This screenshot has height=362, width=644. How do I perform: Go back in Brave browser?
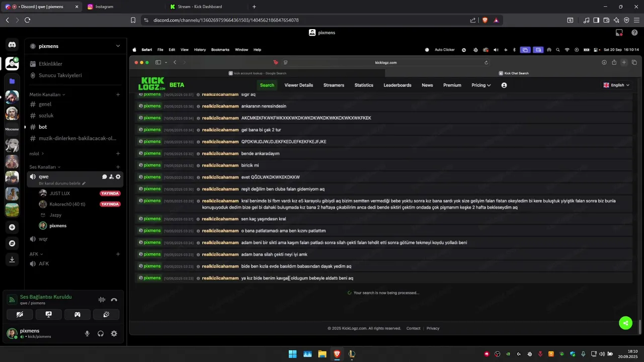click(x=7, y=20)
